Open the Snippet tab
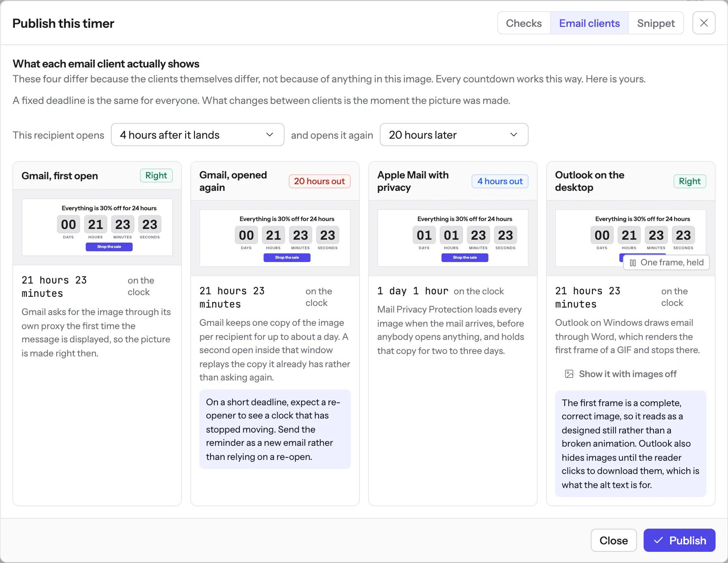Screen dimensions: 728x563 (656, 23)
